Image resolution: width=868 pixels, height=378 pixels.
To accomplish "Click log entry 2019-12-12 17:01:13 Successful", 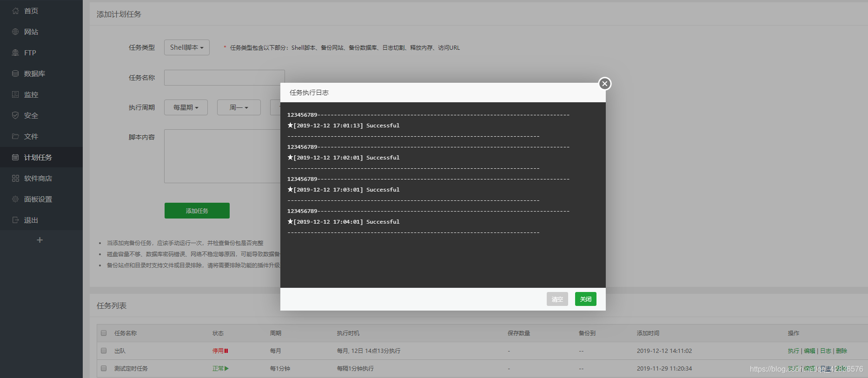I will coord(344,126).
